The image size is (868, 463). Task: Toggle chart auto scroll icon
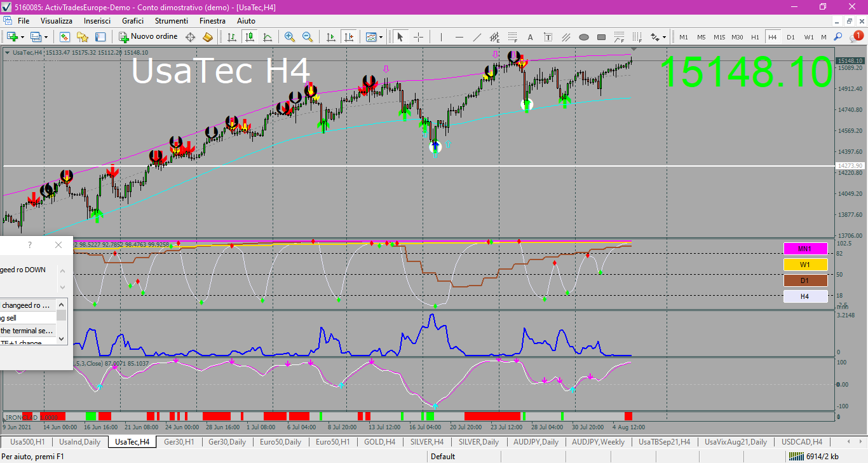coord(330,37)
